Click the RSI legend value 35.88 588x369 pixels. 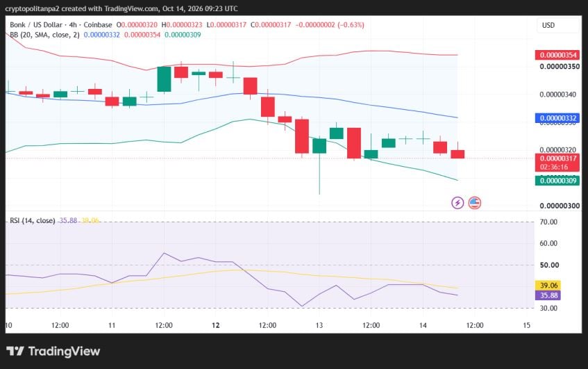[68, 220]
